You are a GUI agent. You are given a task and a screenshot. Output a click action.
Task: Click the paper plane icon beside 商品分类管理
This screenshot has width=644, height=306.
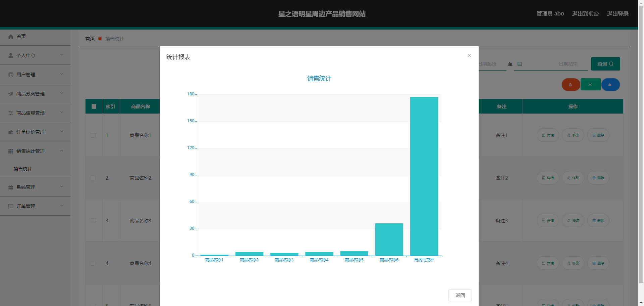(x=11, y=94)
